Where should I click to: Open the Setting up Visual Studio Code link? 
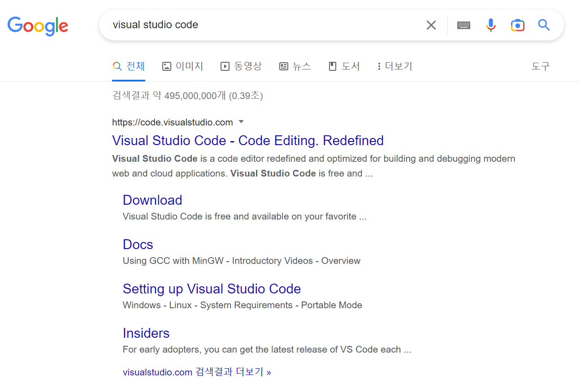pos(212,289)
